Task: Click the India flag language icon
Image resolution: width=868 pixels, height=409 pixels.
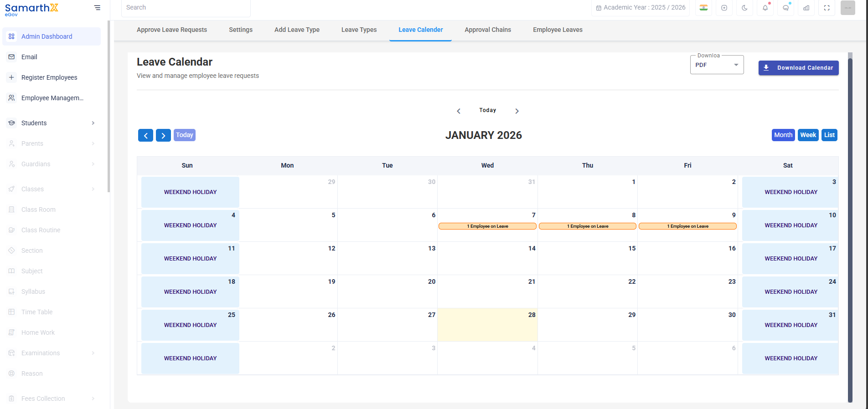Action: 703,8
